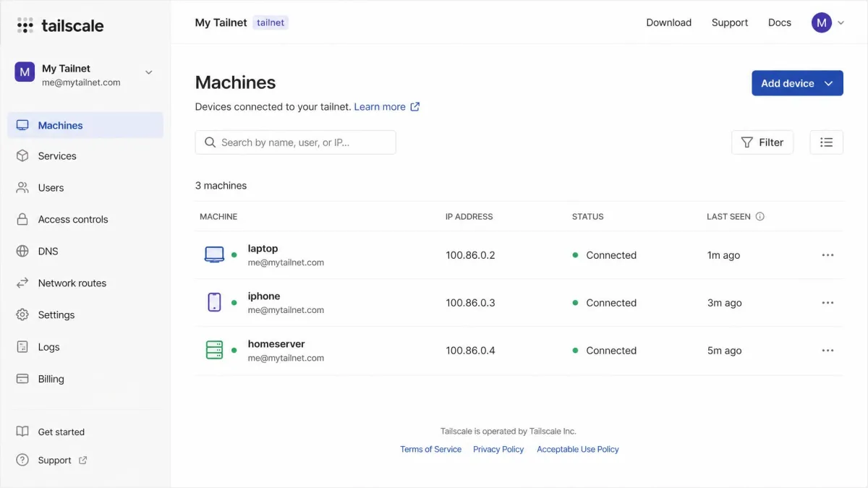Focus the search by name, user, or IP field
Viewport: 868px width, 488px height.
click(x=295, y=142)
